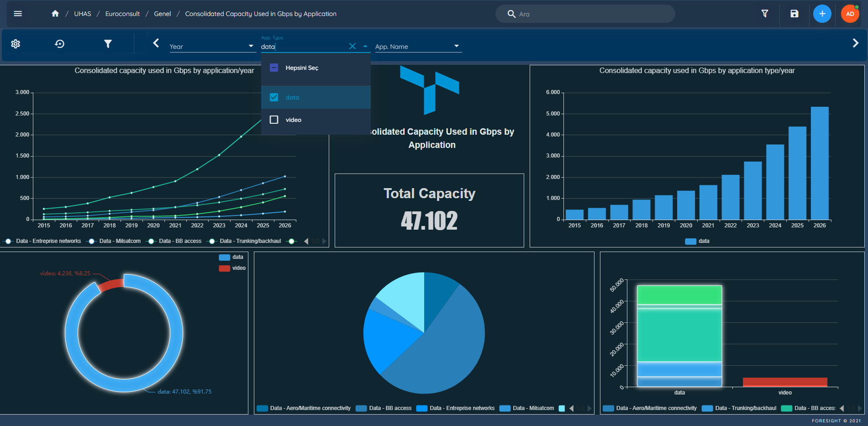
Task: Click the save disk icon
Action: (794, 14)
